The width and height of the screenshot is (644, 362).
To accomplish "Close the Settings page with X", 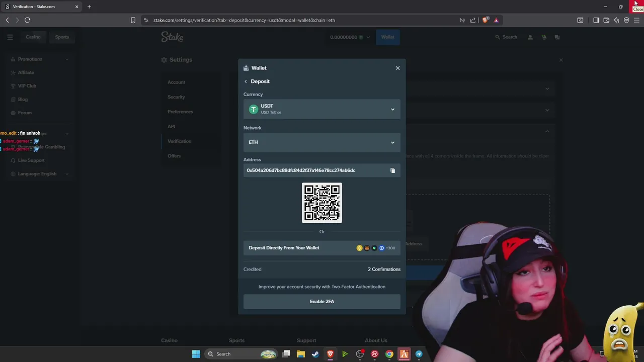I will 561,60.
